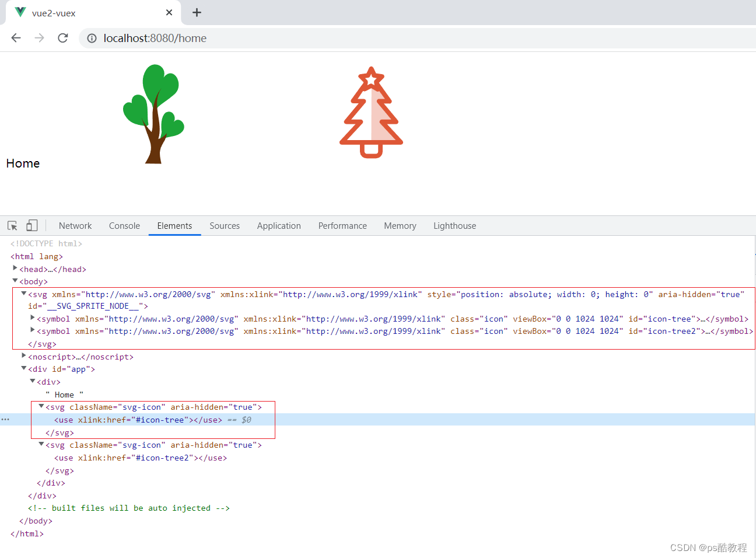Screen dimensions: 756x558
Task: Switch to the Console tab
Action: tap(124, 225)
